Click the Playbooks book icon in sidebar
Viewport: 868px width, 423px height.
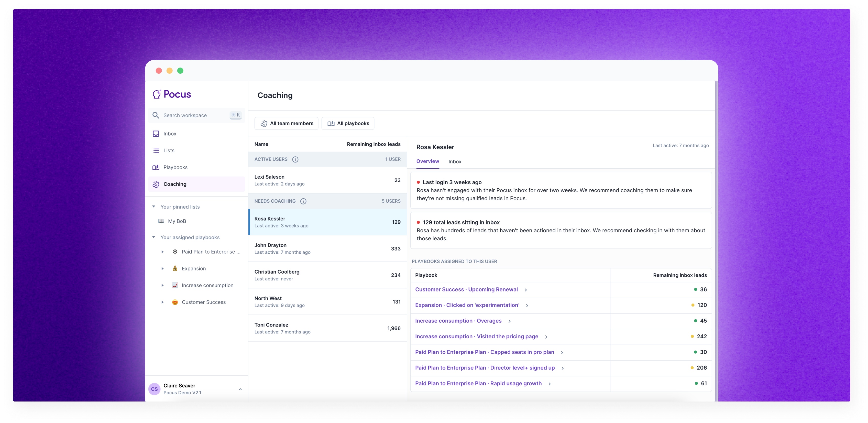(x=156, y=168)
